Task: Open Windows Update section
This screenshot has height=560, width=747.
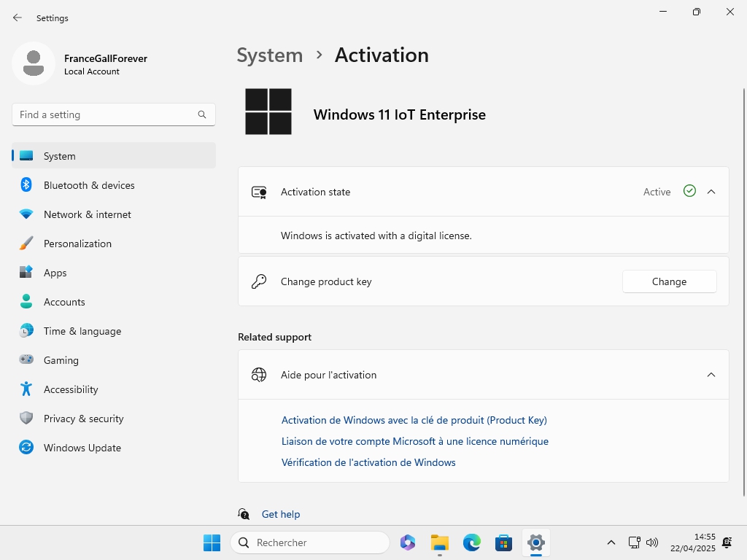Action: click(x=82, y=448)
